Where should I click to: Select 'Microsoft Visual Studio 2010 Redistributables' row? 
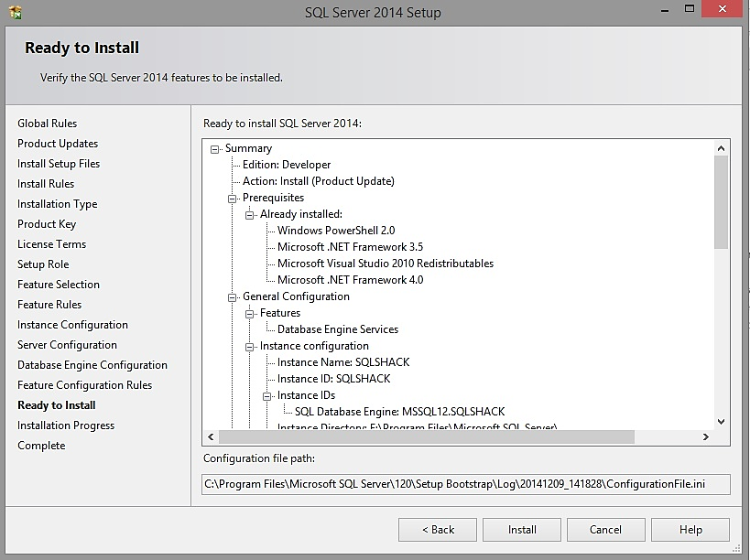386,264
